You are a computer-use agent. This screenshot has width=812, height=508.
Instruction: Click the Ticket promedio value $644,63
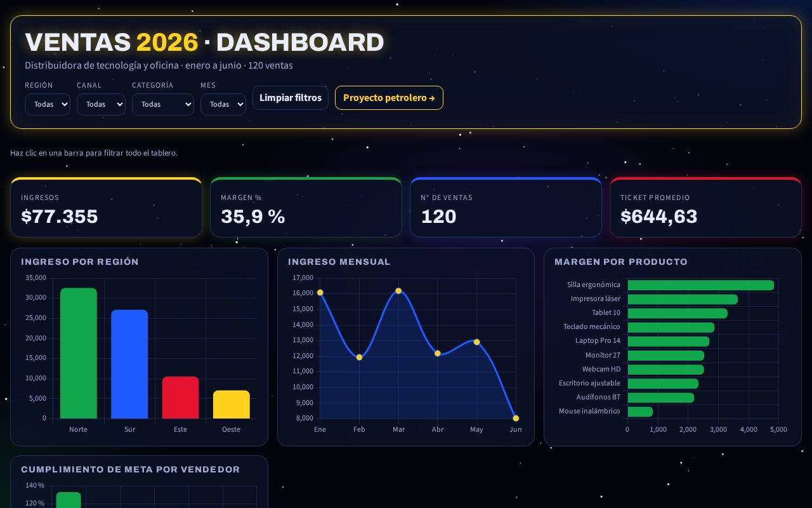tap(659, 217)
